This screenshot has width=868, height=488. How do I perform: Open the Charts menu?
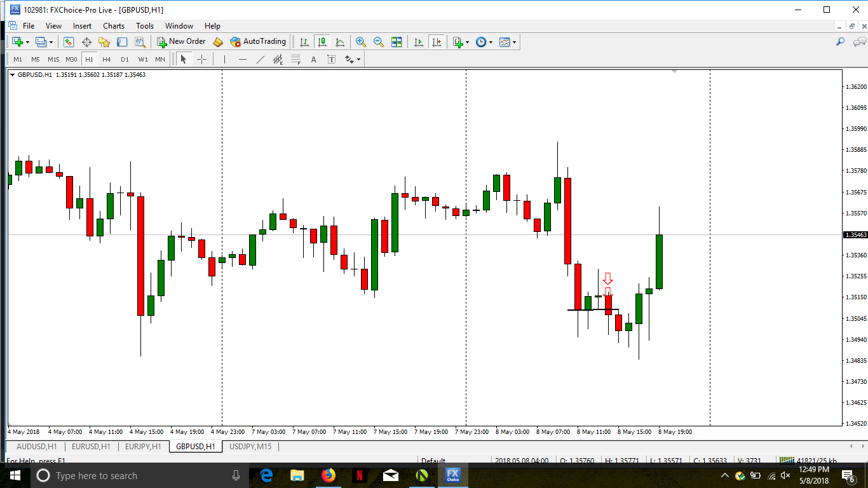pyautogui.click(x=114, y=26)
